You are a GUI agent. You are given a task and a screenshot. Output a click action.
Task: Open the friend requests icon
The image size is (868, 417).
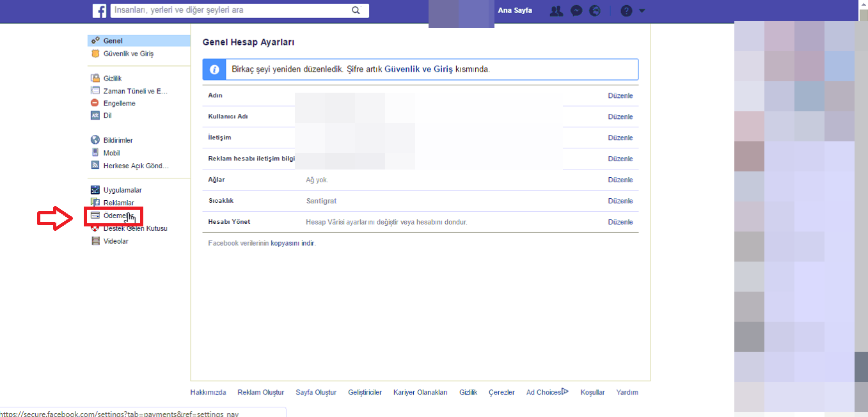[556, 11]
